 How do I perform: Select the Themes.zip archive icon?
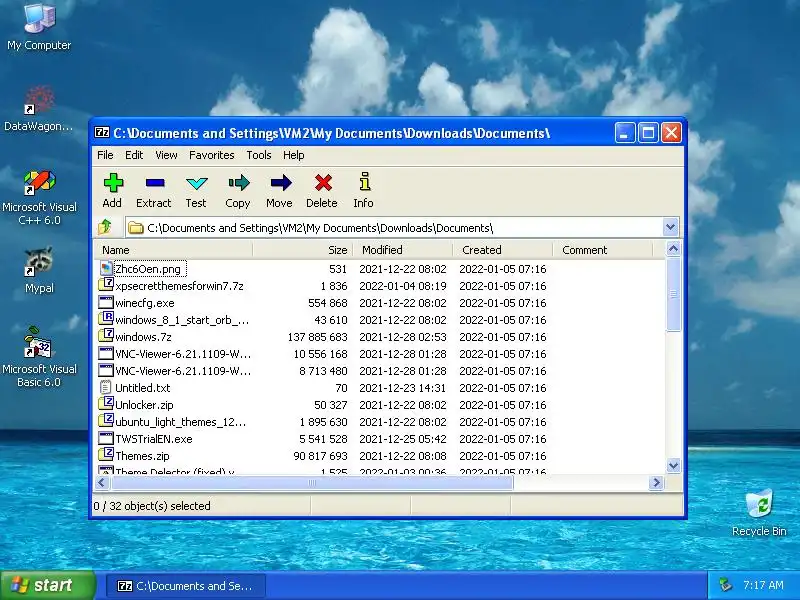point(106,455)
